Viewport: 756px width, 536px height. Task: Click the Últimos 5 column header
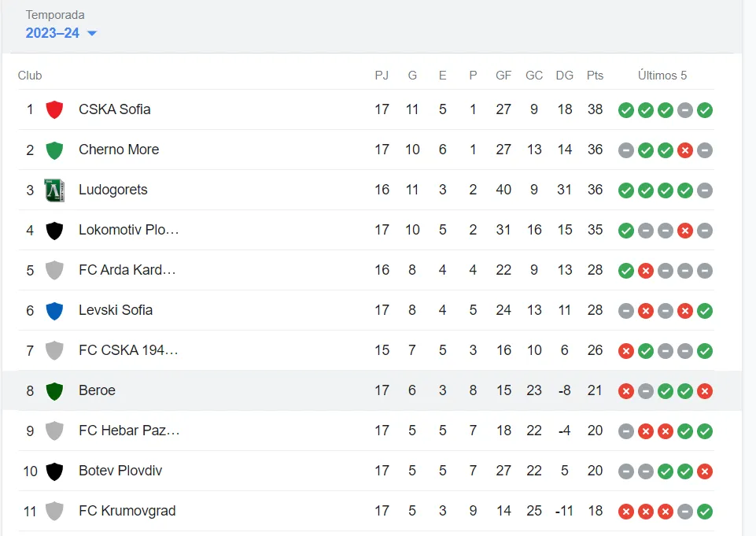[x=662, y=76]
